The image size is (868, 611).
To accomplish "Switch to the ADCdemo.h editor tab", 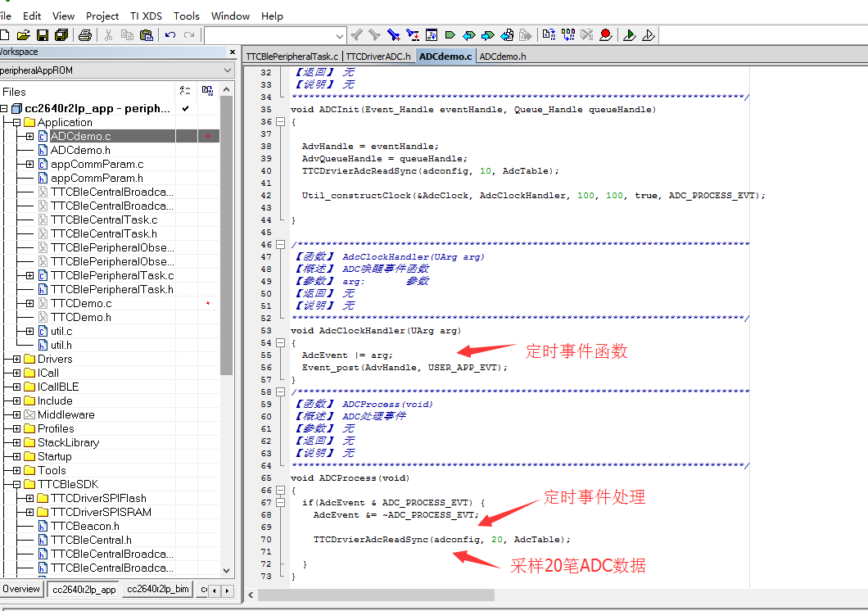I will [503, 57].
